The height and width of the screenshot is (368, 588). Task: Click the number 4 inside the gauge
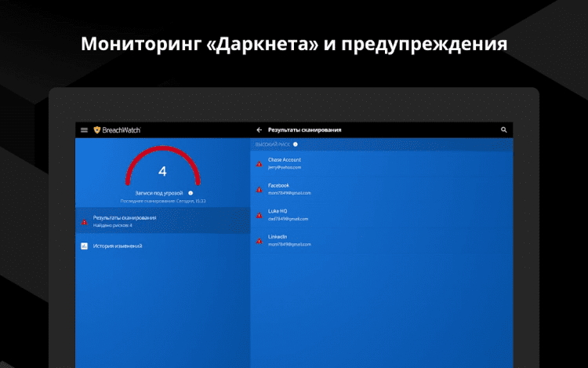(162, 171)
